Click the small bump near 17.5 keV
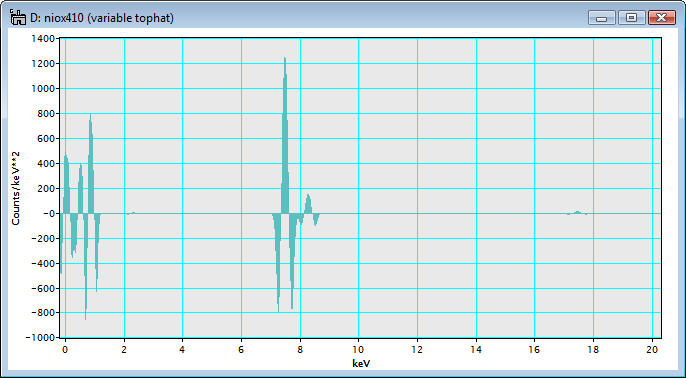Viewport: 686px width, 378px height. tap(578, 213)
